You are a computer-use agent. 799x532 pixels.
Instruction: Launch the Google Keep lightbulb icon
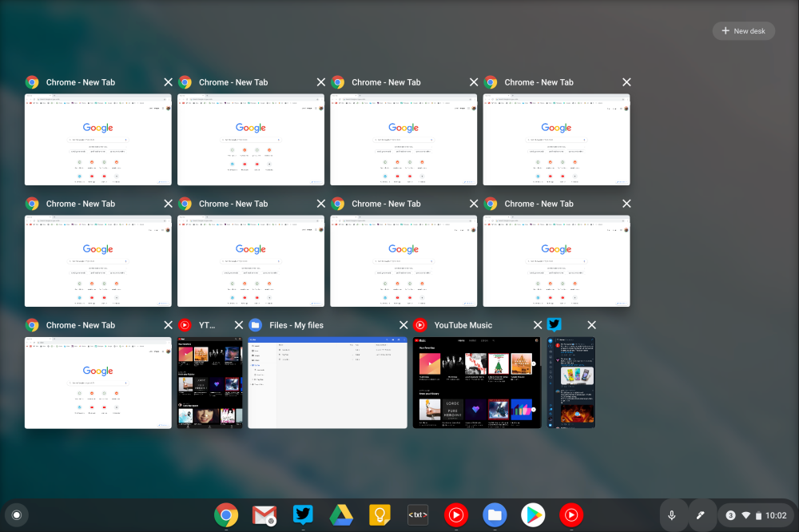(x=380, y=515)
